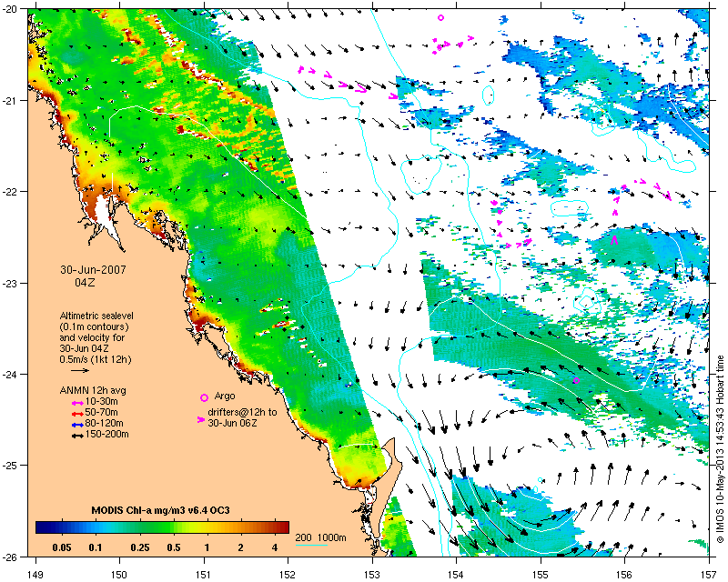
Task: Click the red 50-70m arrow legend symbol
Action: (x=77, y=414)
